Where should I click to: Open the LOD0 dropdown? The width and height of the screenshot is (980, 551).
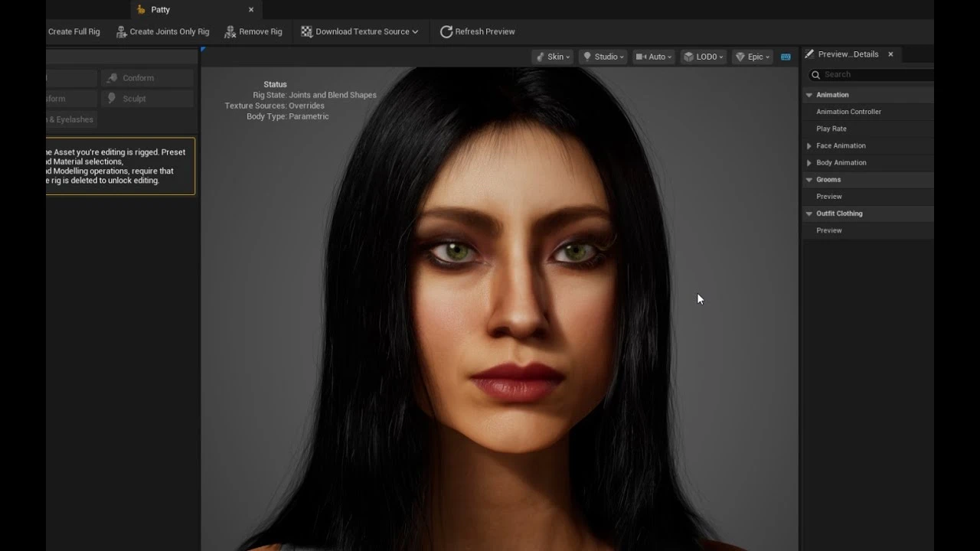702,56
